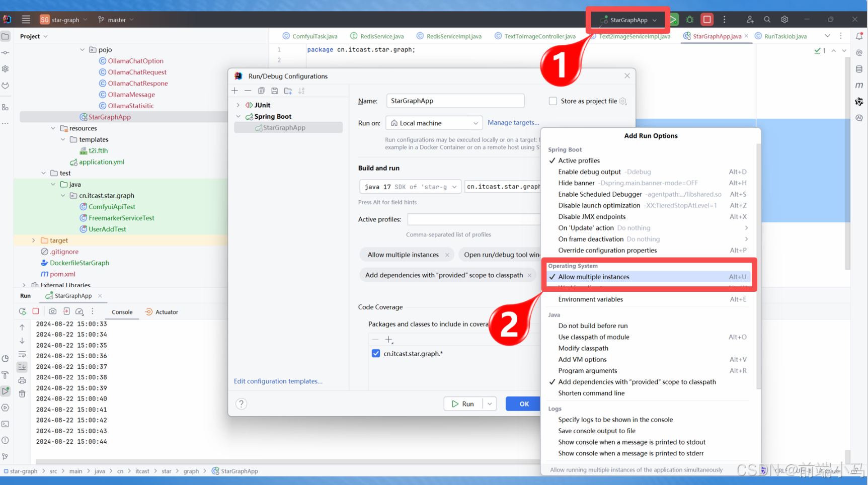The width and height of the screenshot is (868, 485).
Task: Open more actions kebab in top toolbar
Action: (725, 20)
